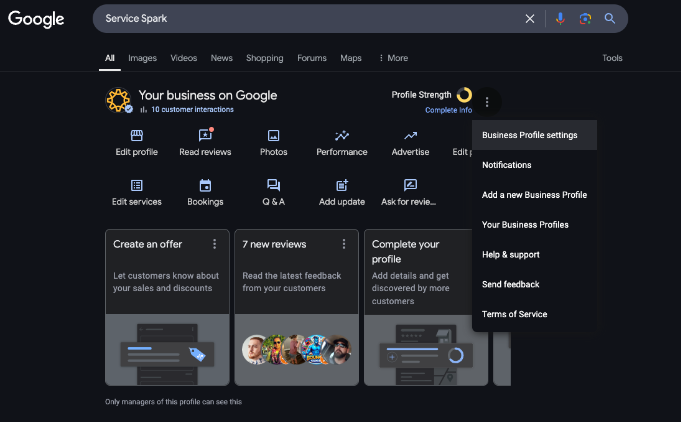
Task: Click into the Service Spark search field
Action: (300, 18)
